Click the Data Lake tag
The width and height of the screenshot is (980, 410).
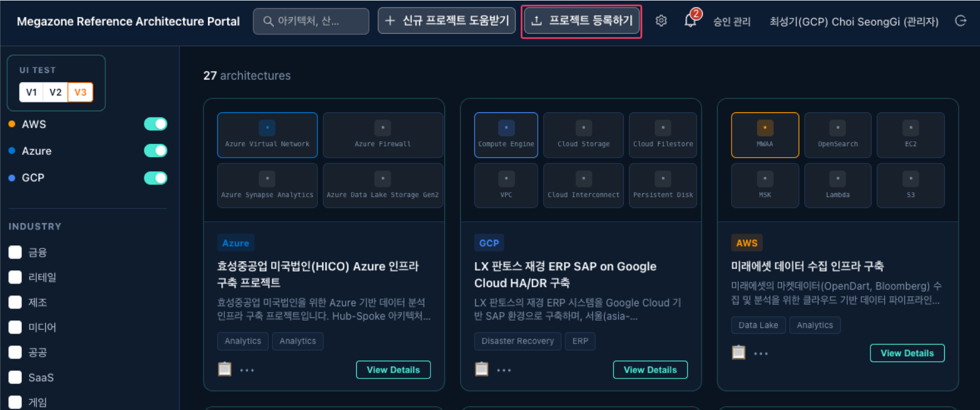click(758, 325)
